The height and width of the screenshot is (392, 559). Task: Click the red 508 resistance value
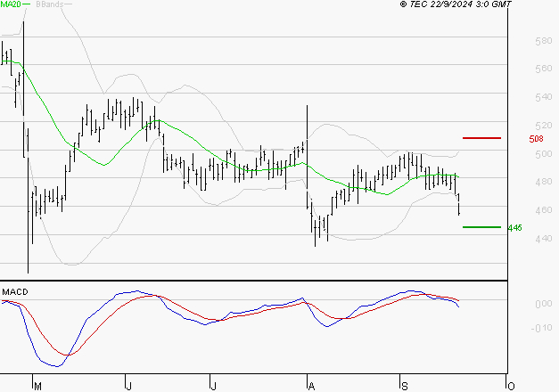pos(536,139)
